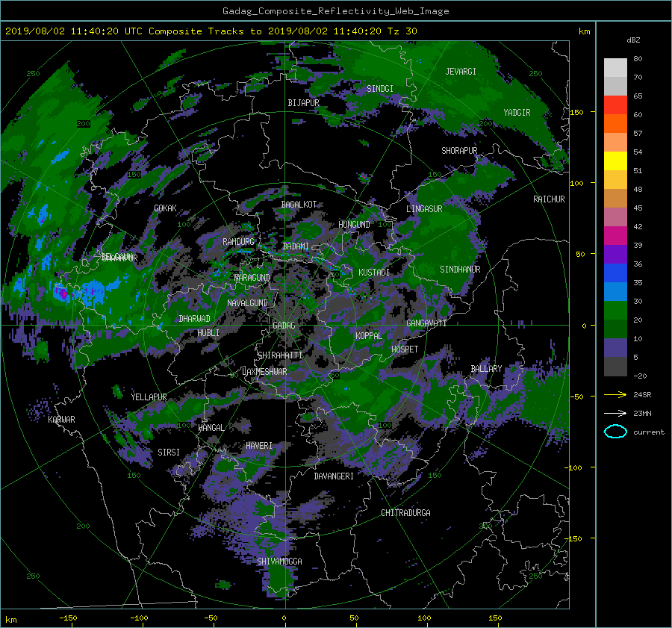Click the HUNGUND city label

pos(354,225)
